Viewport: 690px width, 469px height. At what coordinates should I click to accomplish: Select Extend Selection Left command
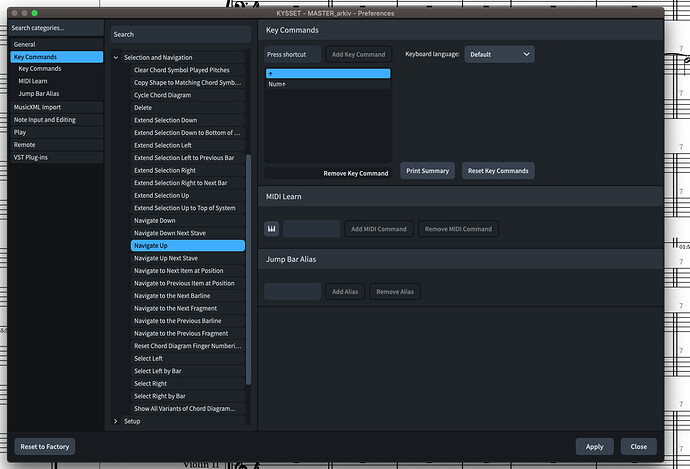188,145
